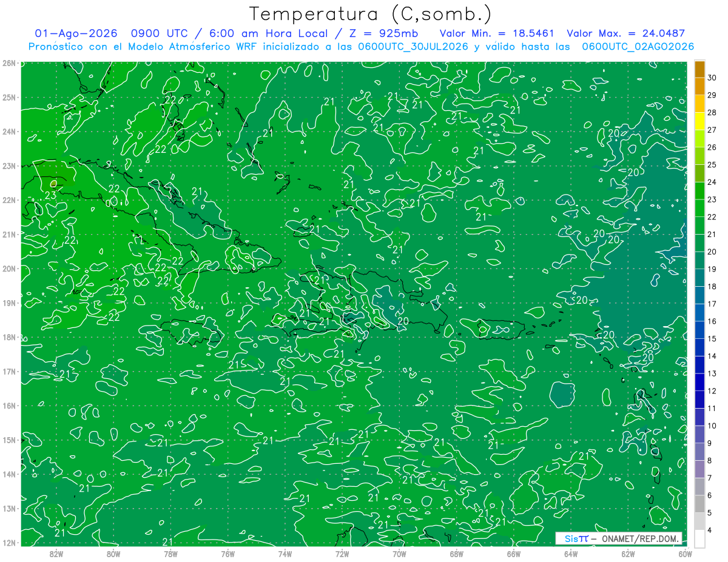
Task: Click the "70W" longitude label
Action: pyautogui.click(x=399, y=554)
